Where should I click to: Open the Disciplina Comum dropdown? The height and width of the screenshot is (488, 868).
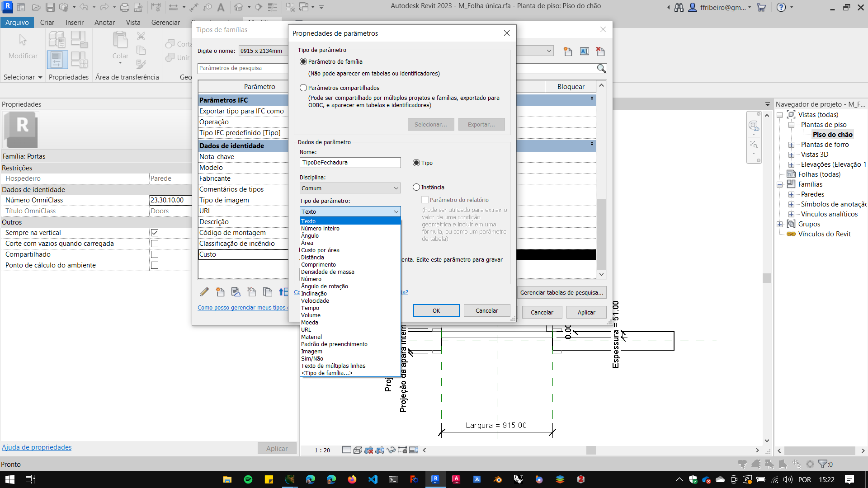point(350,188)
